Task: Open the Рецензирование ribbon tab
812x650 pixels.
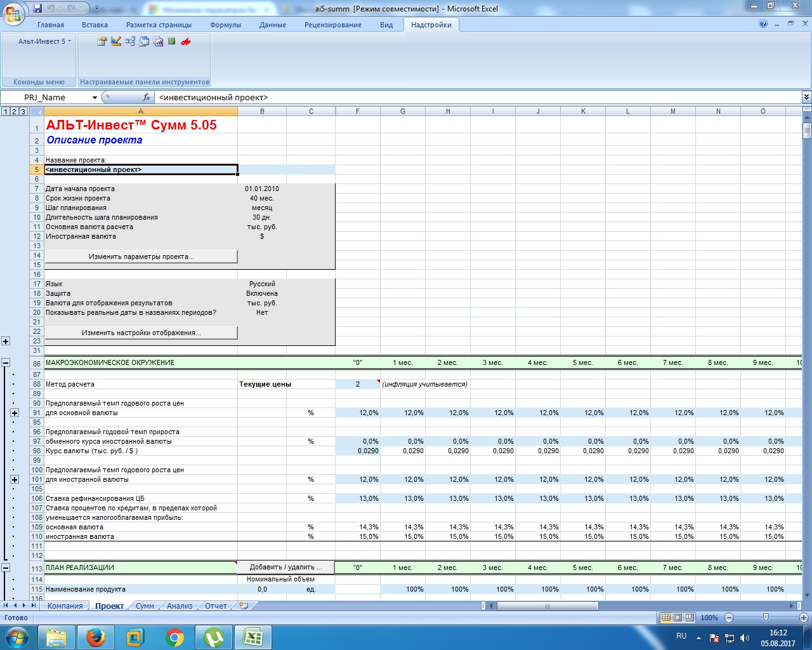Action: (333, 25)
